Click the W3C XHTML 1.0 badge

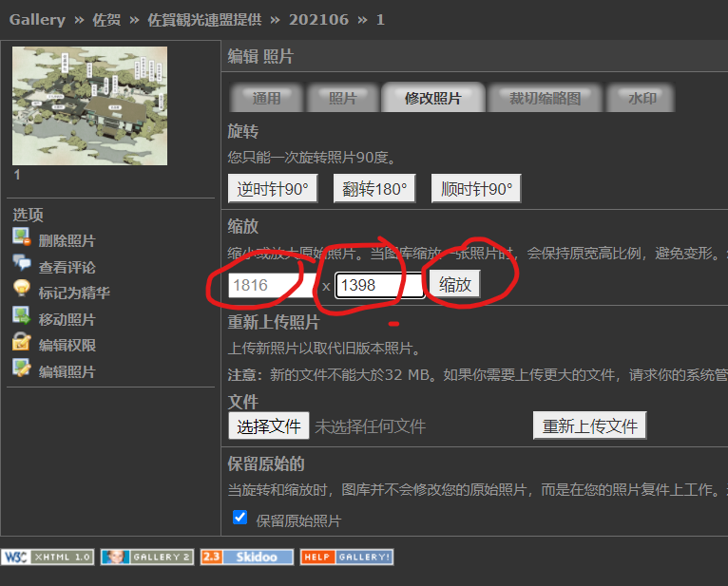[48, 557]
